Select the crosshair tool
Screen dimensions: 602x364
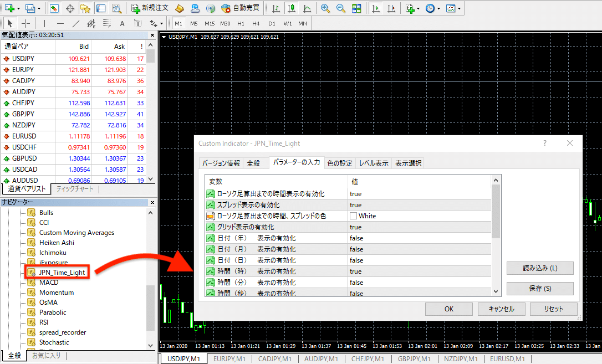[x=25, y=23]
